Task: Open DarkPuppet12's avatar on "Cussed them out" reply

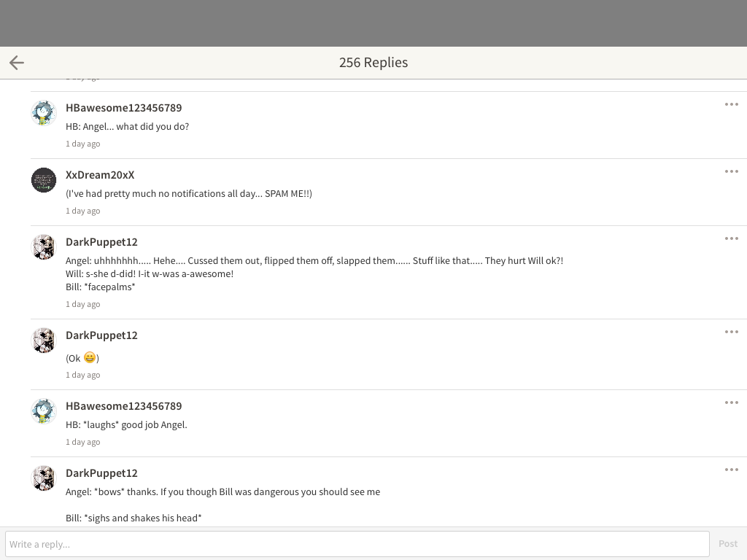Action: (44, 247)
